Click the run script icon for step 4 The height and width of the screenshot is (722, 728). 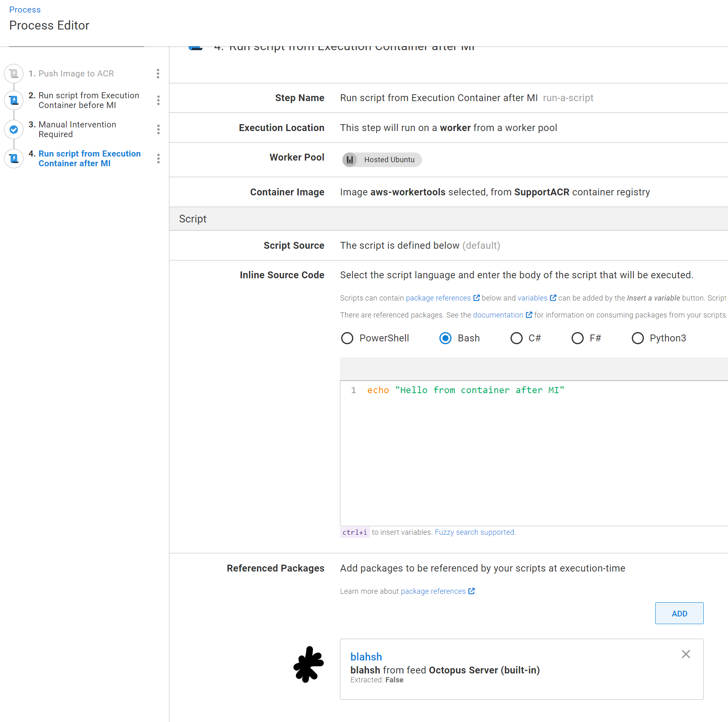14,159
